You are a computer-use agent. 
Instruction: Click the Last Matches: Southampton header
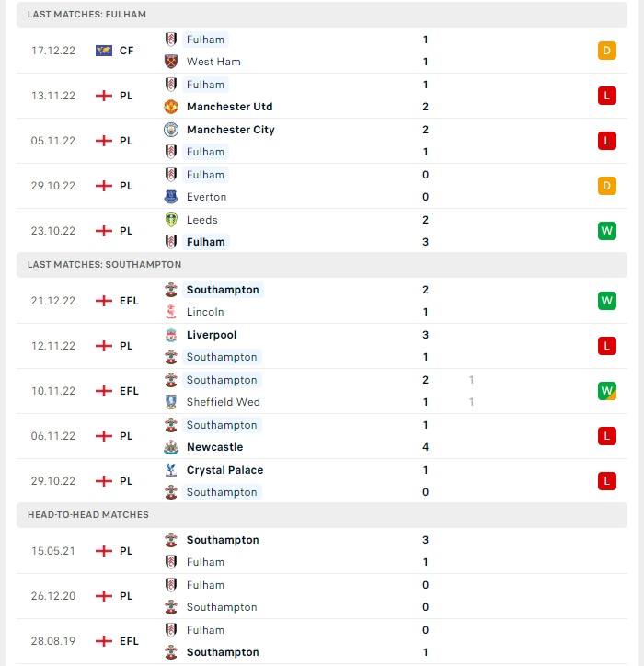(x=322, y=265)
